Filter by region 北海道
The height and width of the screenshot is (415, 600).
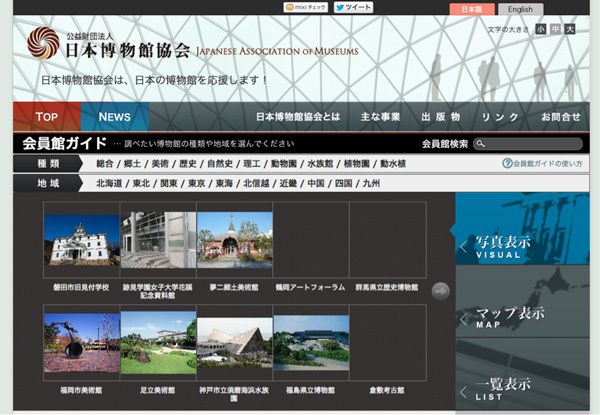(x=109, y=184)
